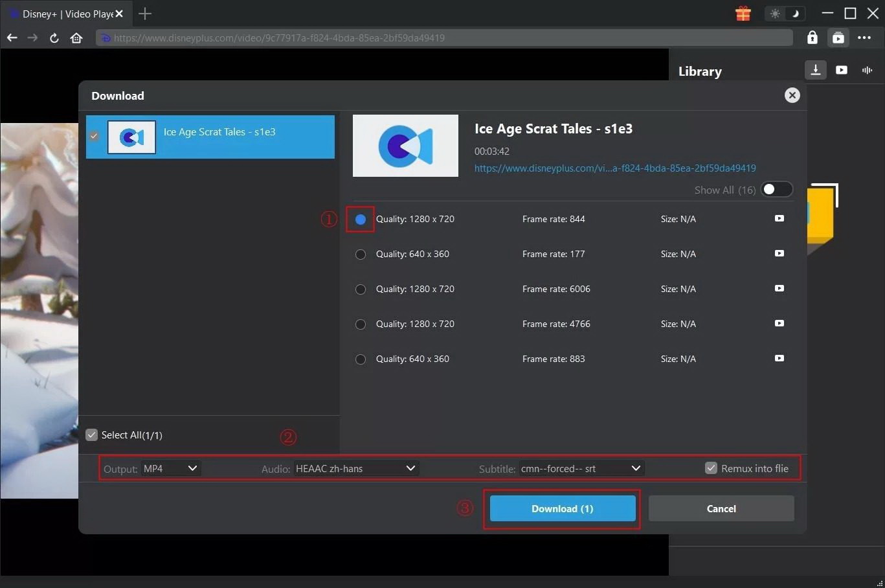The width and height of the screenshot is (885, 588).
Task: Open the disneyplus.com video link
Action: [614, 168]
